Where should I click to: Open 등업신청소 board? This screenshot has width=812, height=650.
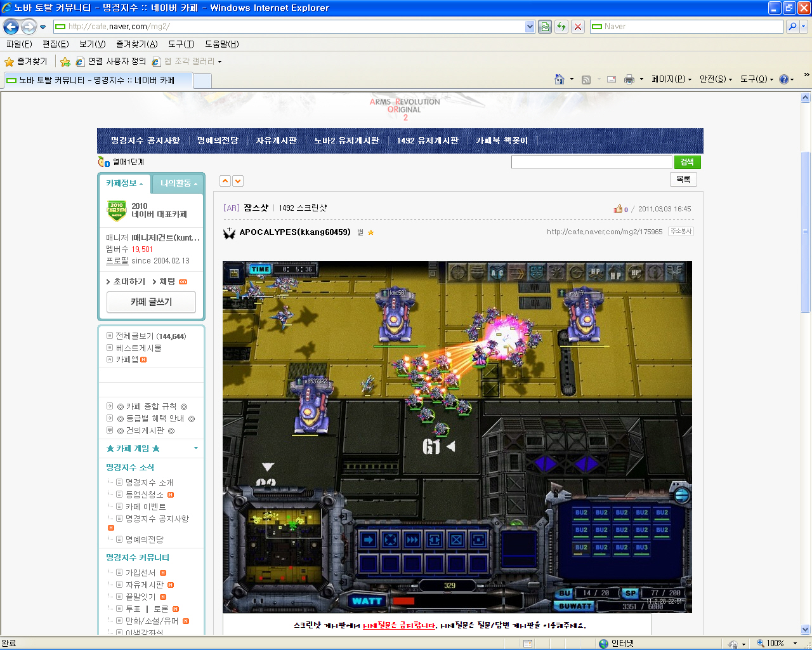145,494
